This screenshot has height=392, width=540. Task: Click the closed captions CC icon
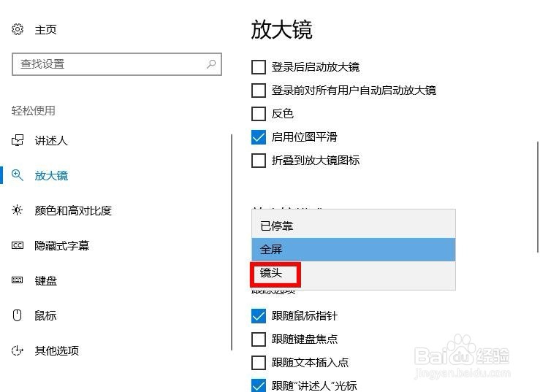point(18,245)
